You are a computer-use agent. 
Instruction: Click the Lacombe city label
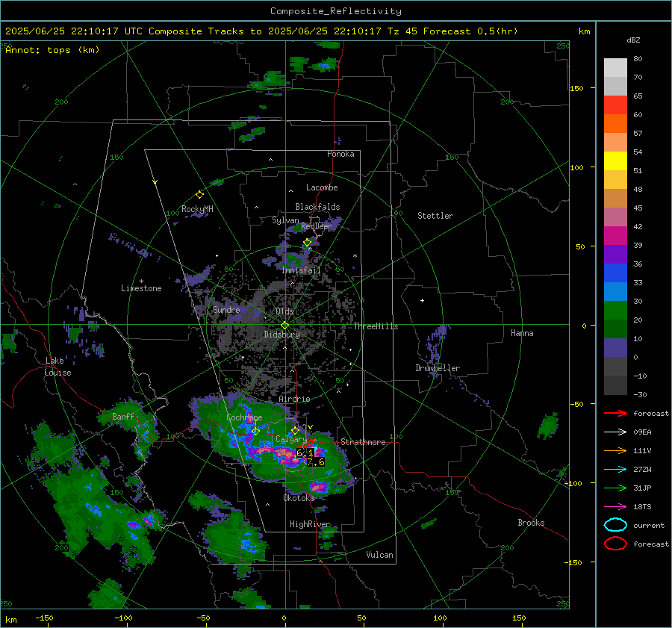322,187
